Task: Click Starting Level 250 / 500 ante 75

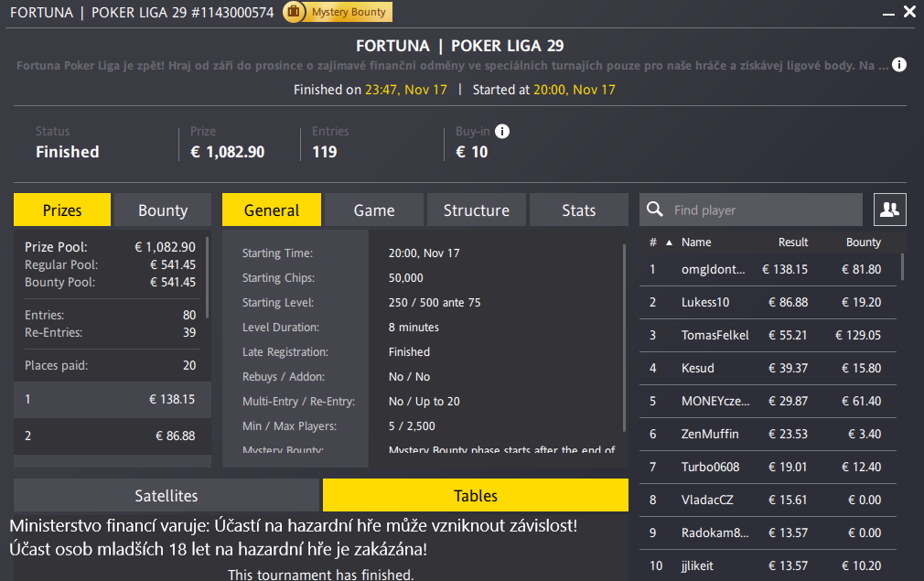Action: (x=435, y=302)
